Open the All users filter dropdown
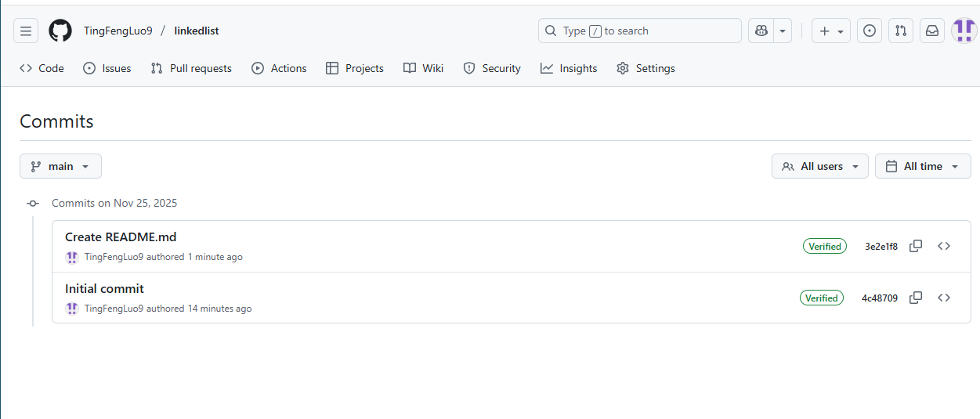Screen dimensions: 980x419 coord(819,166)
